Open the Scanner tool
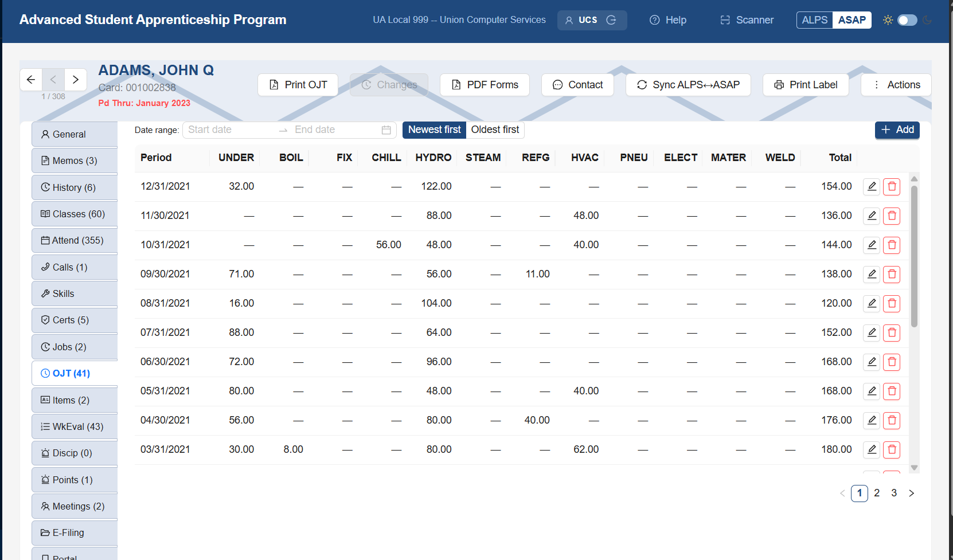The height and width of the screenshot is (560, 953). coord(747,20)
